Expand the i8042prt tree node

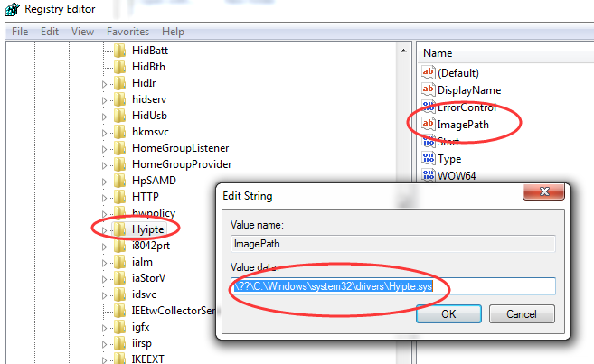[x=105, y=247]
